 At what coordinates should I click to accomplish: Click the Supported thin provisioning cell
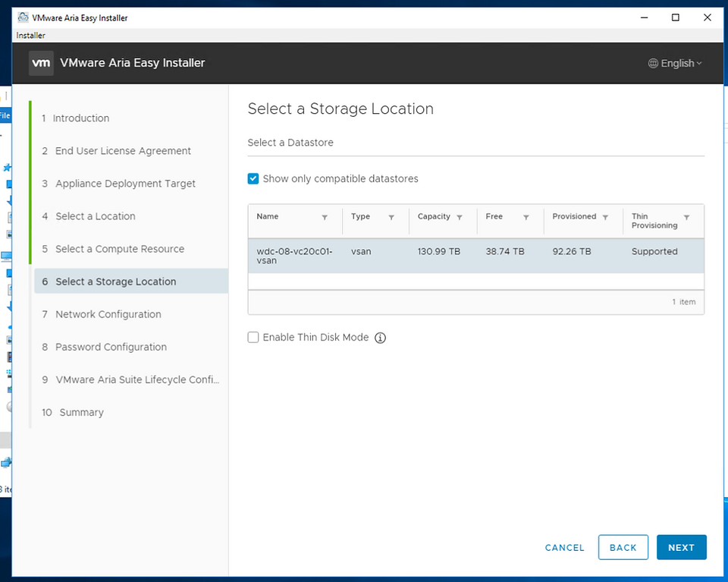point(654,251)
